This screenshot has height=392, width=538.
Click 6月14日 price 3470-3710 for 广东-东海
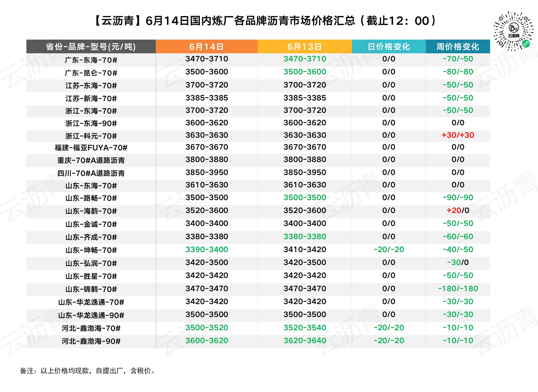[207, 59]
